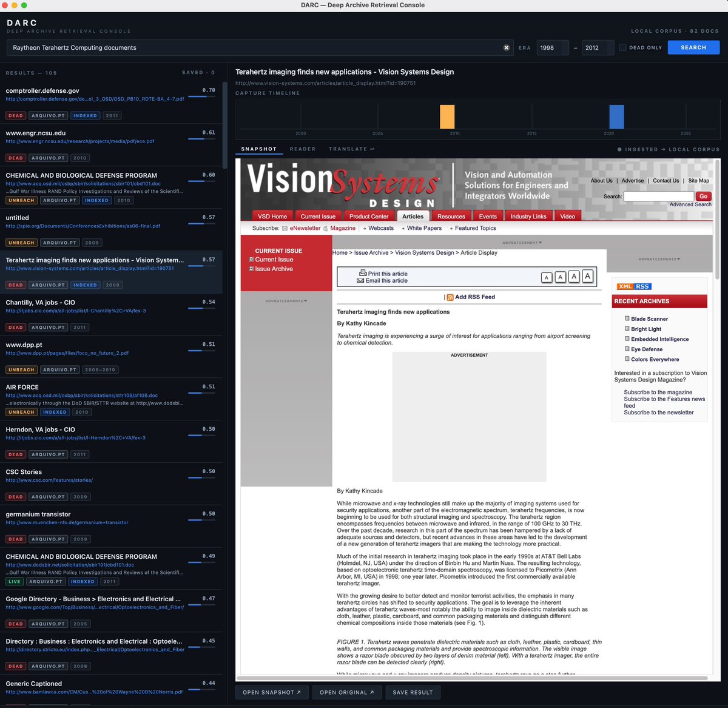The width and height of the screenshot is (728, 708).
Task: Open the Advertisement dropdown above breadcrumb
Action: coord(522,243)
